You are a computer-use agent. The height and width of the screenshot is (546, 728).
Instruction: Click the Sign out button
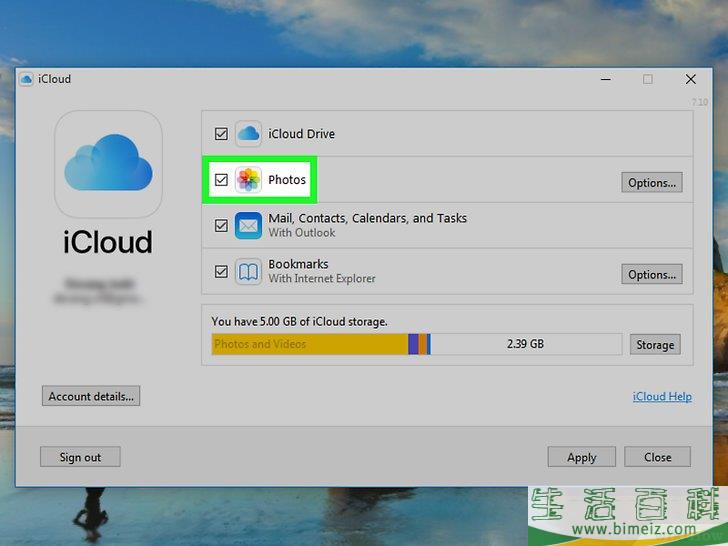coord(80,457)
